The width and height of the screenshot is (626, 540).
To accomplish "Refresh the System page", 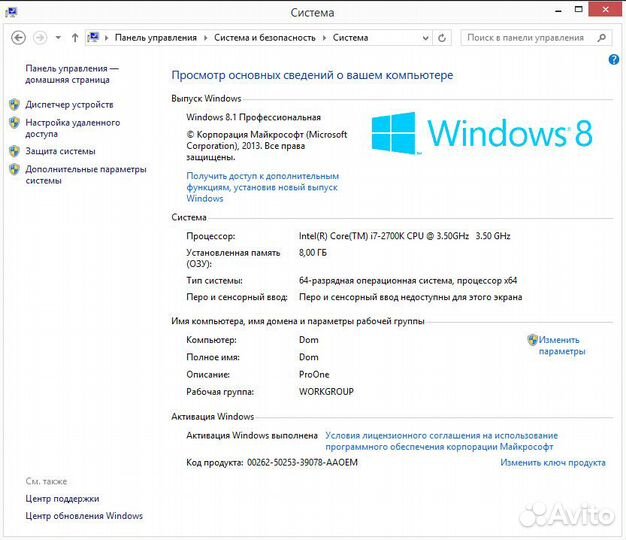I will point(442,38).
